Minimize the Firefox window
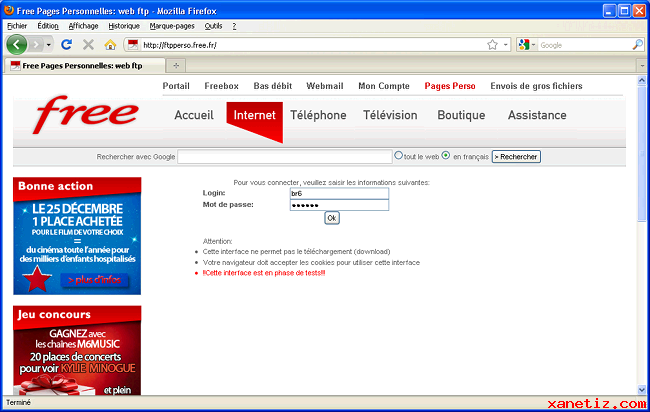This screenshot has height=412, width=650. pyautogui.click(x=609, y=11)
